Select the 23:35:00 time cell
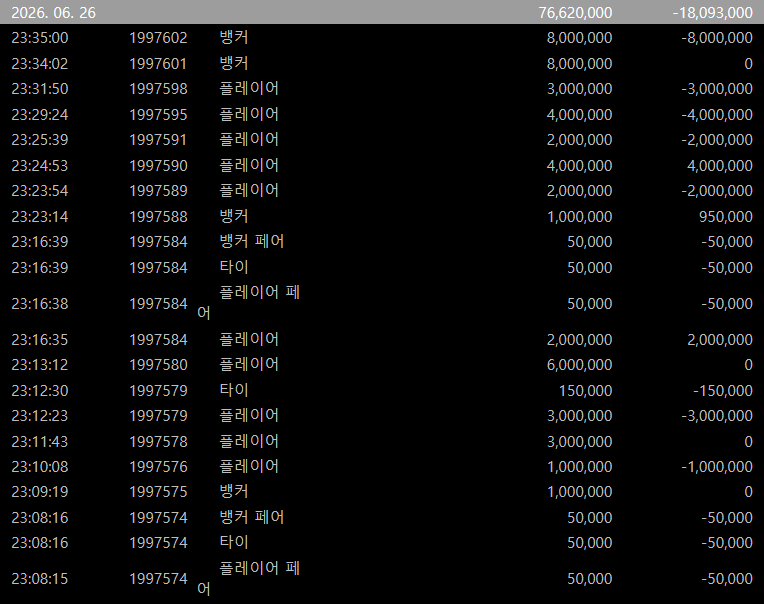Image resolution: width=764 pixels, height=604 pixels. [40, 38]
